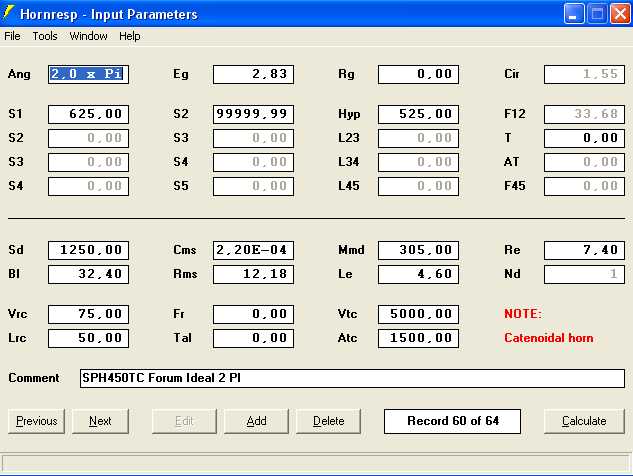This screenshot has height=476, width=633.
Task: Click the 'Hyp' label
Action: pyautogui.click(x=349, y=114)
